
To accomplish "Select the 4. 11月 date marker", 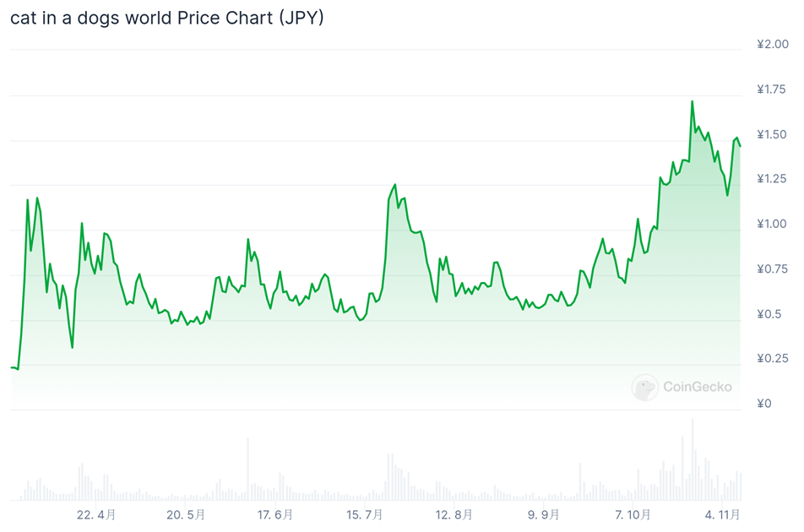I will pyautogui.click(x=722, y=514).
